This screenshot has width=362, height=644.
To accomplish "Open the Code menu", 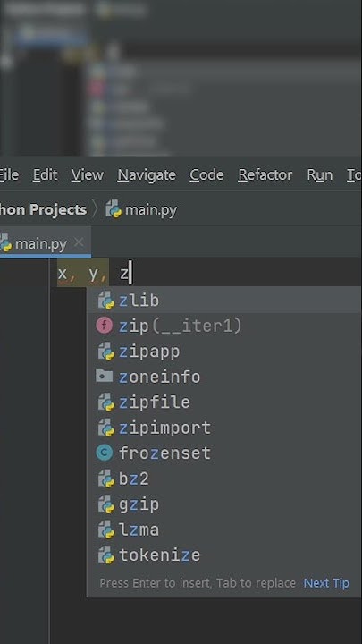I will (206, 175).
